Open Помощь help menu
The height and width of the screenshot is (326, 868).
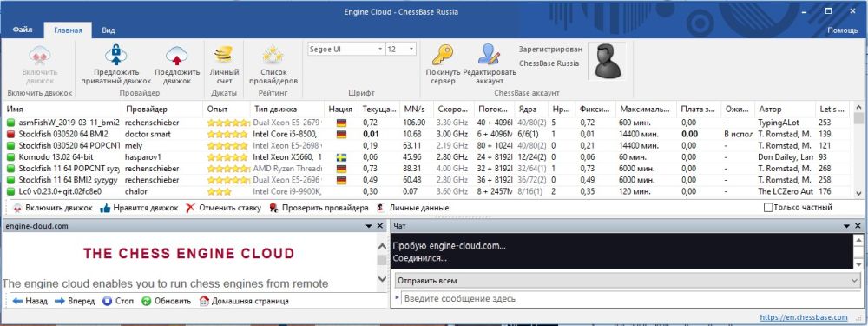[x=842, y=30]
